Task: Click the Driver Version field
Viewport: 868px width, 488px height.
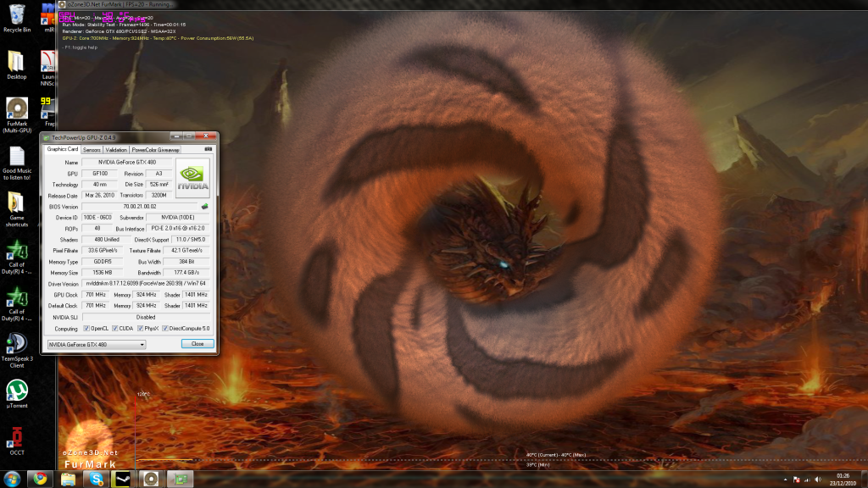Action: [146, 284]
